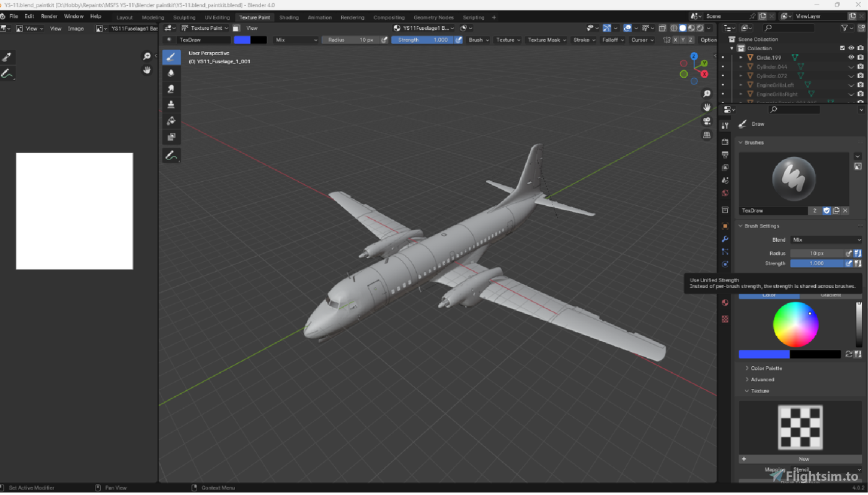Open the Render menu in the top bar
Screen dimensions: 868x495
tap(48, 17)
